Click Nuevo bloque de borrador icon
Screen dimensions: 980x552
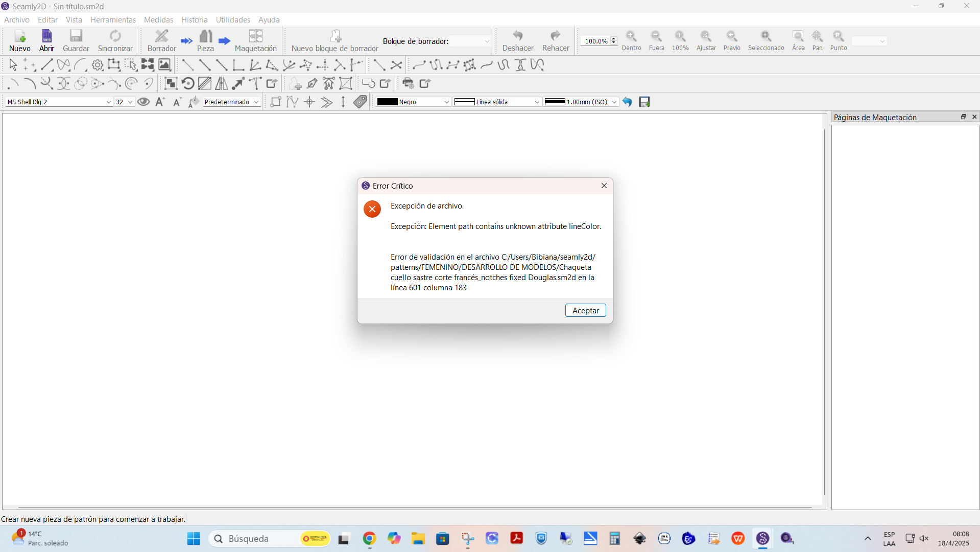click(x=335, y=41)
